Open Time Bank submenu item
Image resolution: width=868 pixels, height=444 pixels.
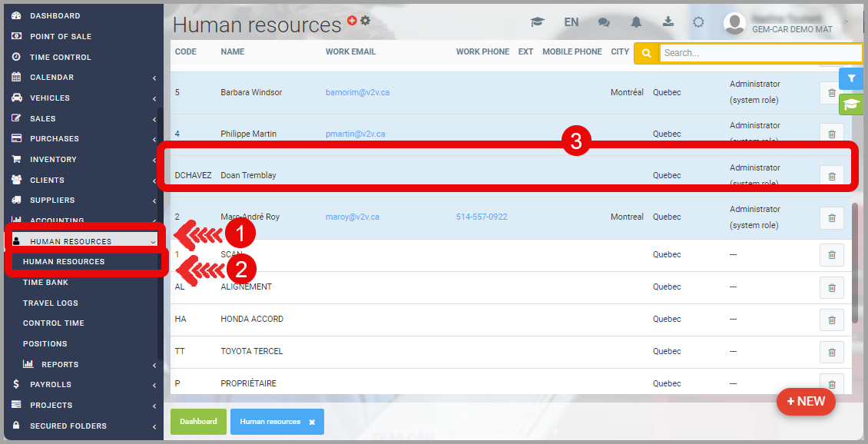point(45,283)
